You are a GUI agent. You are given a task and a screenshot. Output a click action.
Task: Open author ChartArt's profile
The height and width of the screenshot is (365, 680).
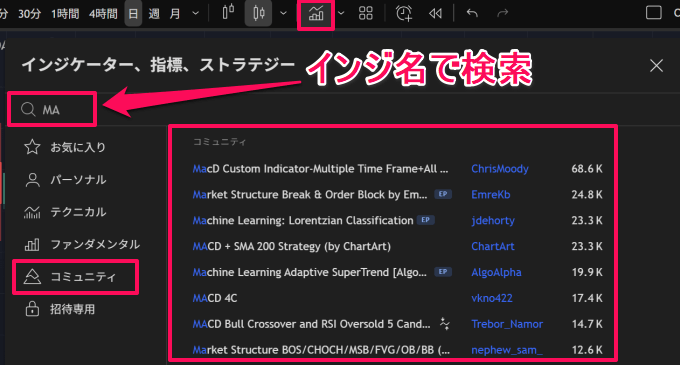click(x=493, y=246)
